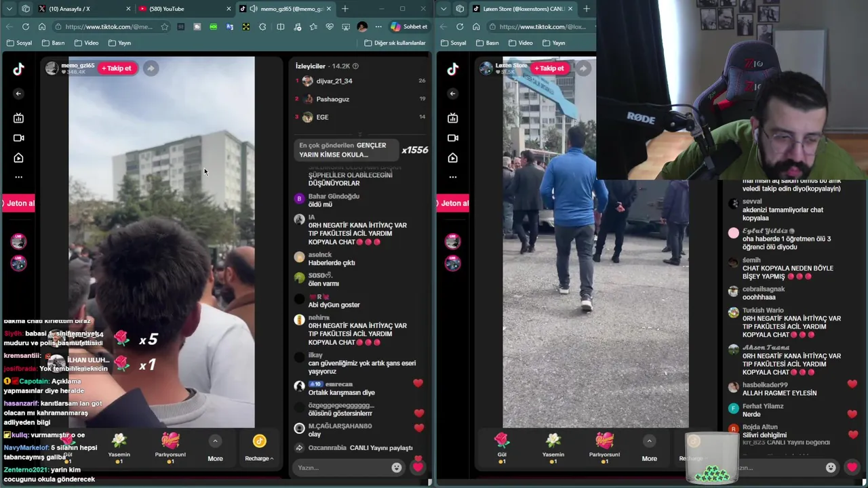Open emoji picker in left chat box

coord(397,467)
